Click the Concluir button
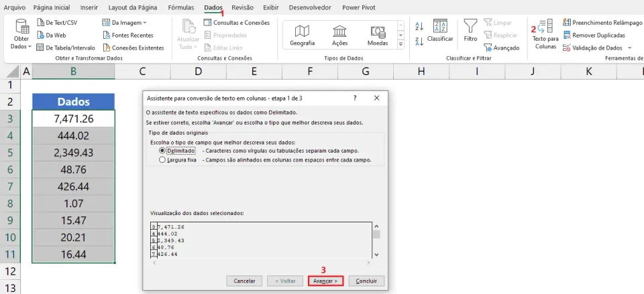 click(366, 281)
